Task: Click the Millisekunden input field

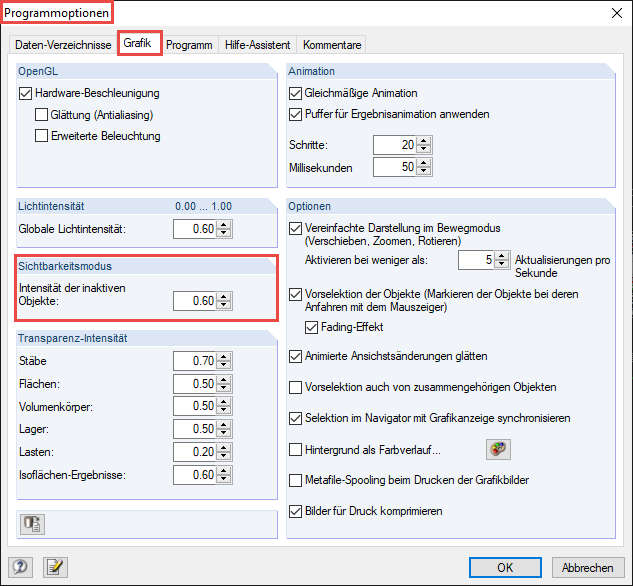Action: 395,167
